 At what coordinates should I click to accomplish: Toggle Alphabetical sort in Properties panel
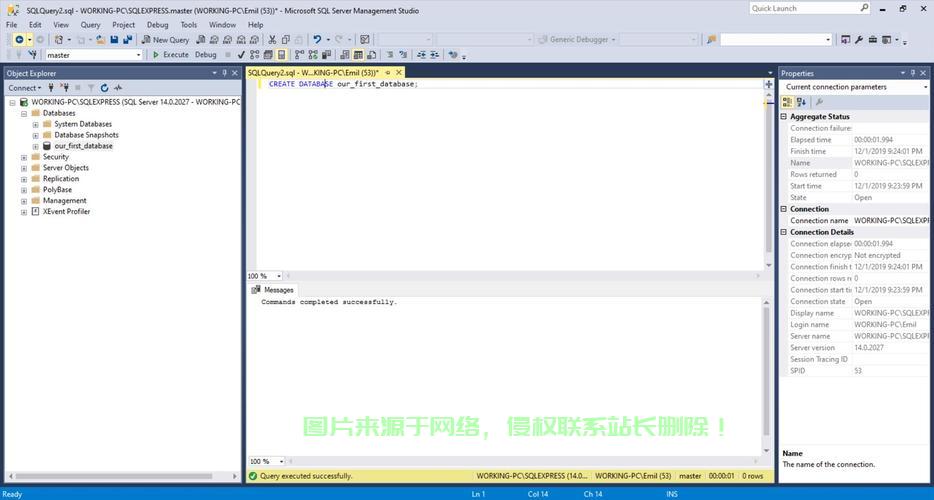click(x=801, y=102)
